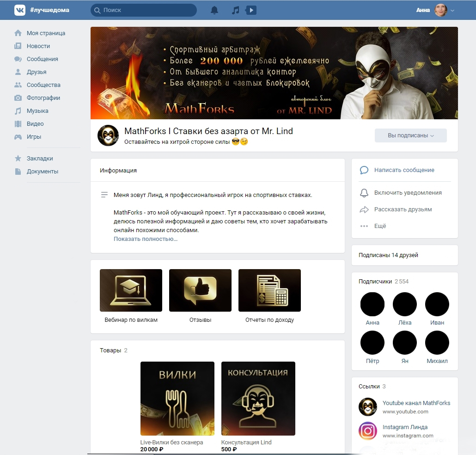476x455 pixels.
Task: Open the Подписчики 2 554 list header
Action: click(384, 282)
